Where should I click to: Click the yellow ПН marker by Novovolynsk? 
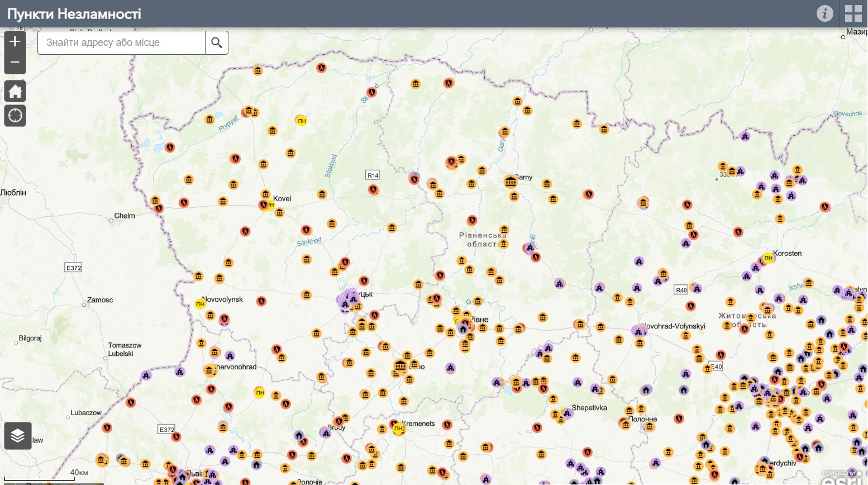click(200, 304)
